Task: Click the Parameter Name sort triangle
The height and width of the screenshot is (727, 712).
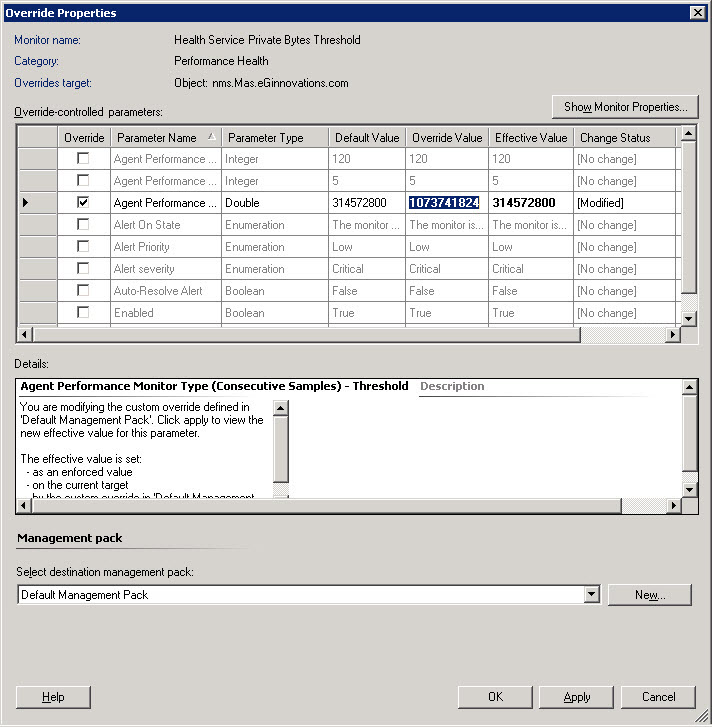Action: [211, 136]
